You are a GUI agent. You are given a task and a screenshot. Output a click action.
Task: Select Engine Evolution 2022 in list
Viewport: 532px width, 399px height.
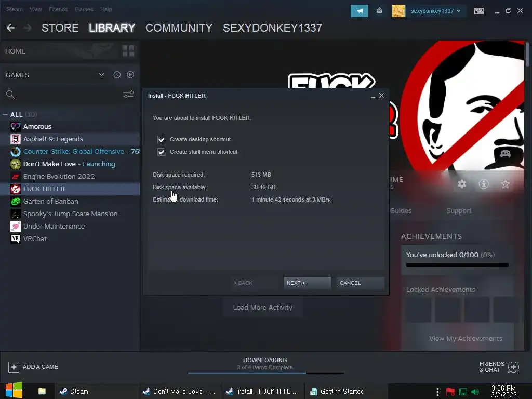pyautogui.click(x=70, y=177)
